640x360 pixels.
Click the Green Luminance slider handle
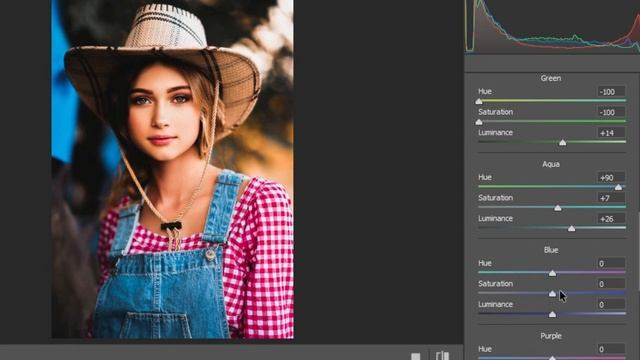[562, 142]
